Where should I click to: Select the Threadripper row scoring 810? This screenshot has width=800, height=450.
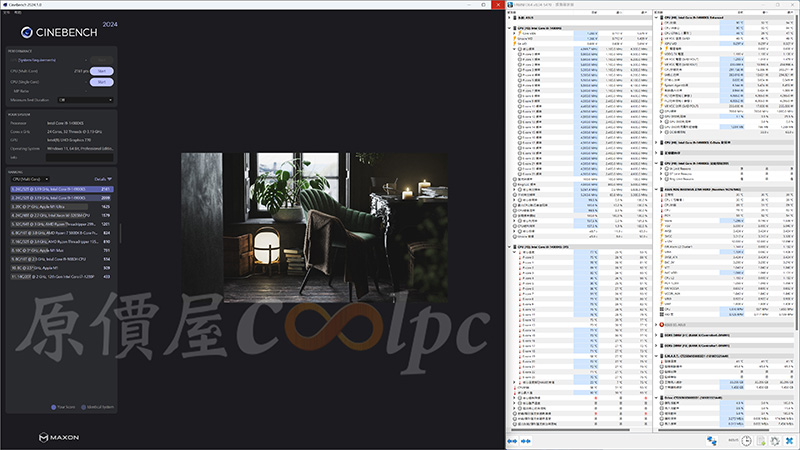61,241
